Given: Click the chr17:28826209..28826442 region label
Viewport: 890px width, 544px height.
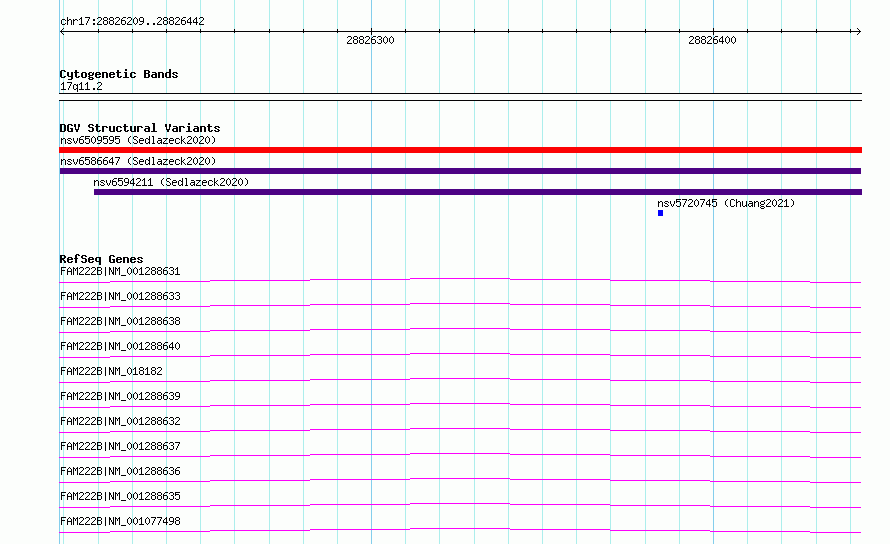Looking at the screenshot, I should point(132,21).
